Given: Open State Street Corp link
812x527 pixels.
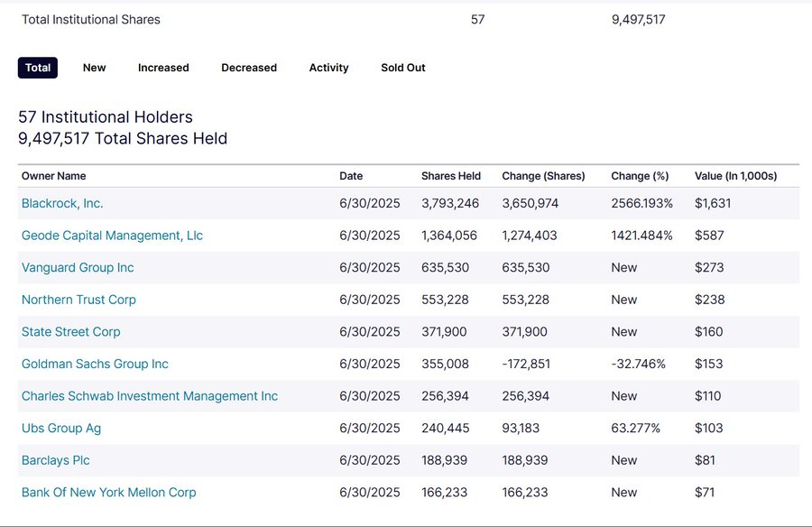Looking at the screenshot, I should pos(71,332).
